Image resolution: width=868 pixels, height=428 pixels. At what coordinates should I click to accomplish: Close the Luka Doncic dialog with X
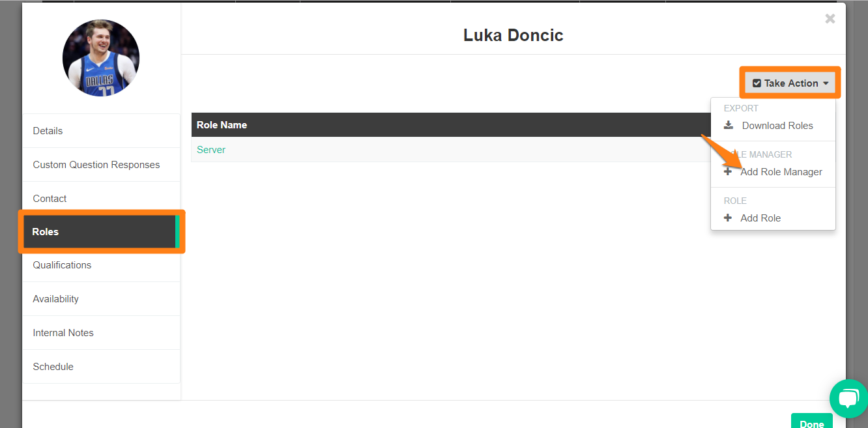click(x=830, y=19)
